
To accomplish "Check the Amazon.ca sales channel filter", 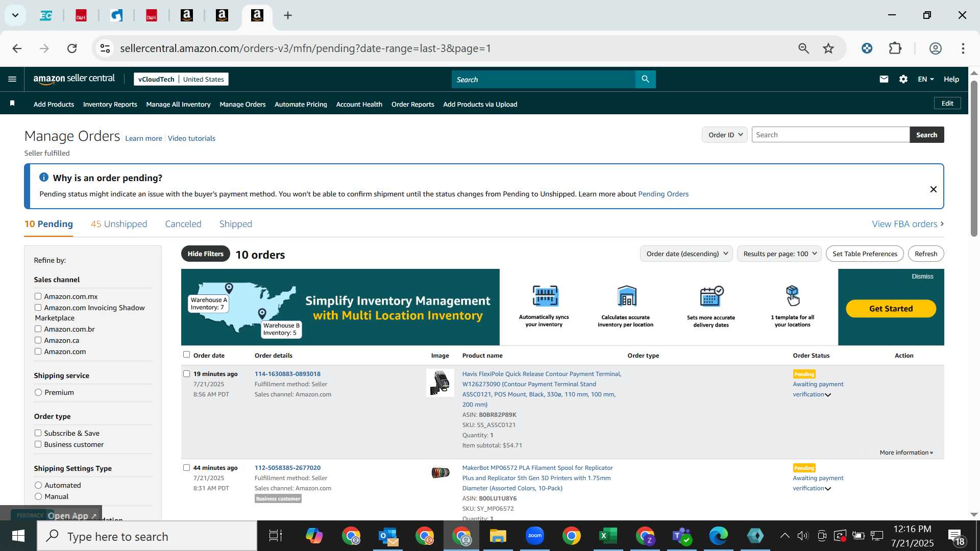I will pos(38,340).
